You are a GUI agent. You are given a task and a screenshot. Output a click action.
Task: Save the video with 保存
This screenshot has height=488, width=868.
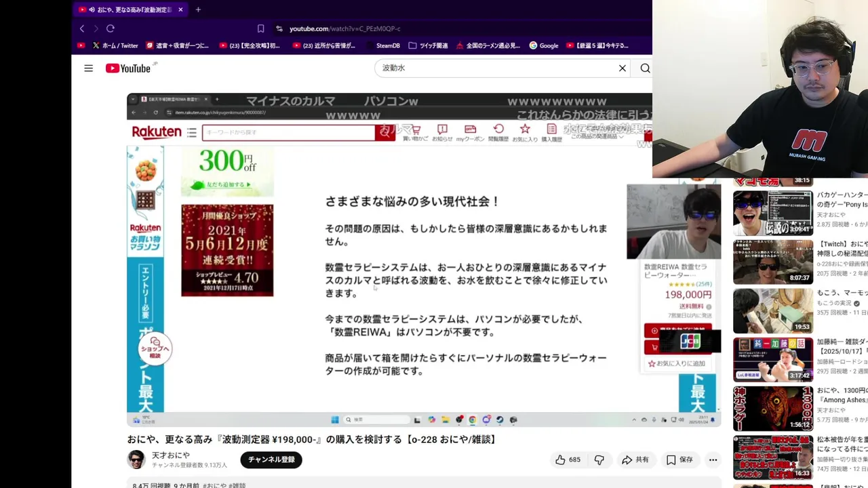coord(679,460)
